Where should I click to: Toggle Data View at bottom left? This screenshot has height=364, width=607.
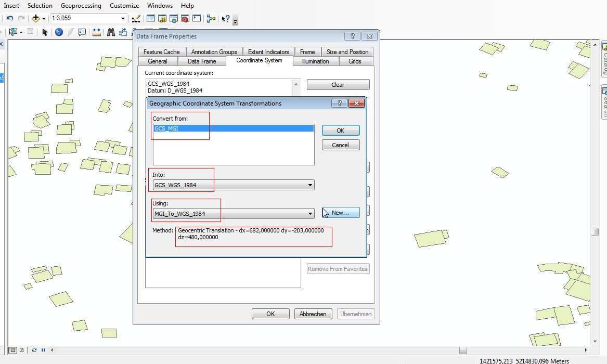coord(13,350)
